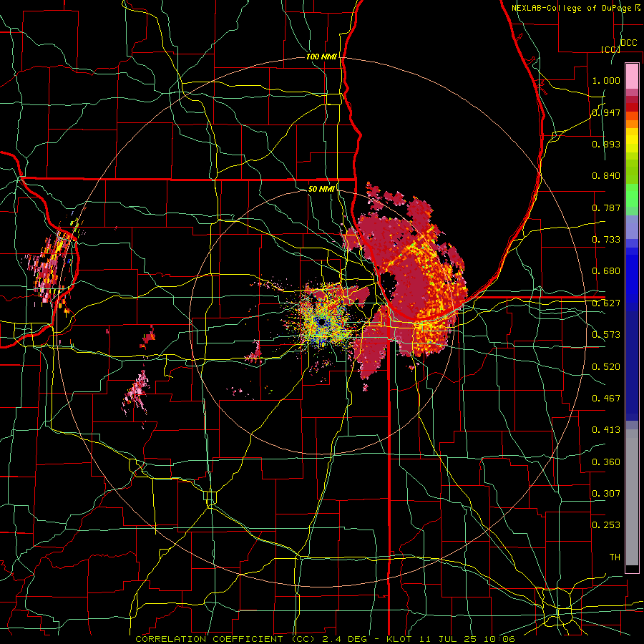Click the TH threshold label
The image size is (644, 644).
tap(615, 557)
